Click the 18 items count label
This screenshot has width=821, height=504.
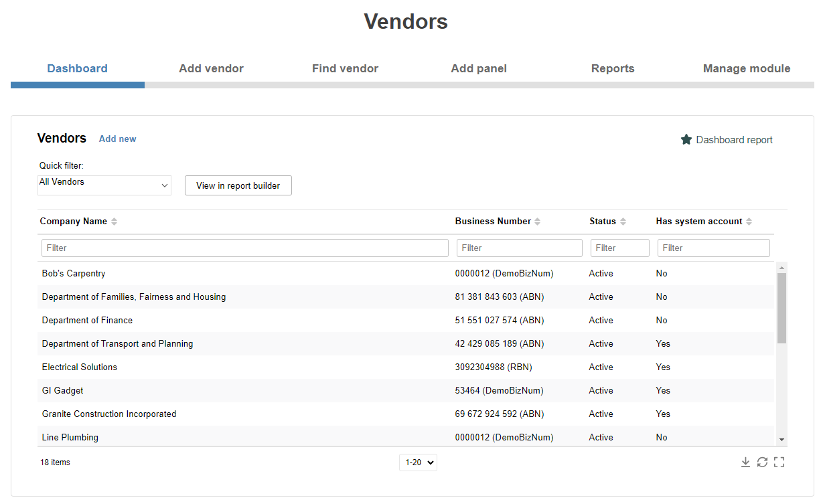(55, 463)
